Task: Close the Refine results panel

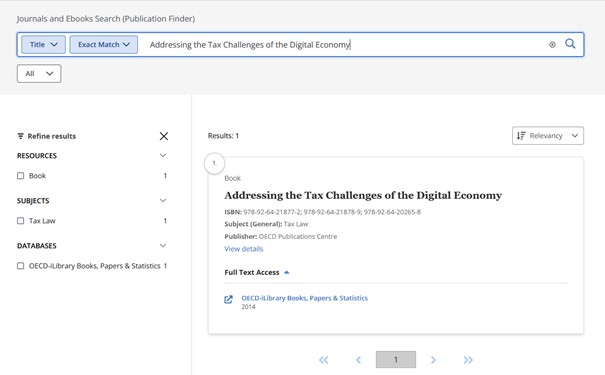Action: pos(164,136)
